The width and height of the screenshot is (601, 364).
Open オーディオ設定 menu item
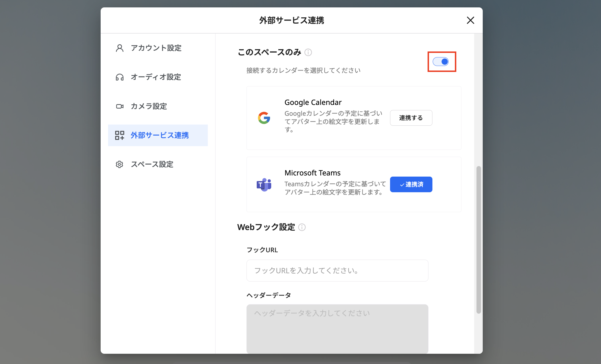[x=158, y=77]
